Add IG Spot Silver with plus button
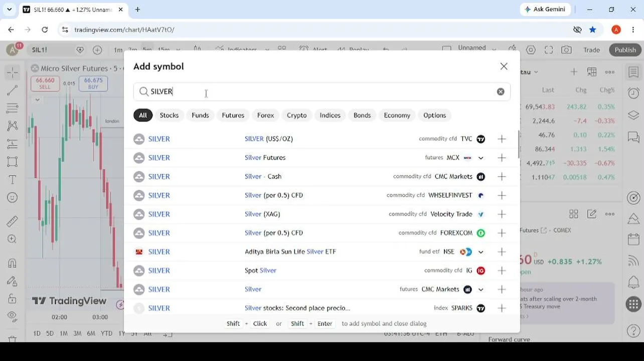This screenshot has height=361, width=644. click(x=502, y=271)
